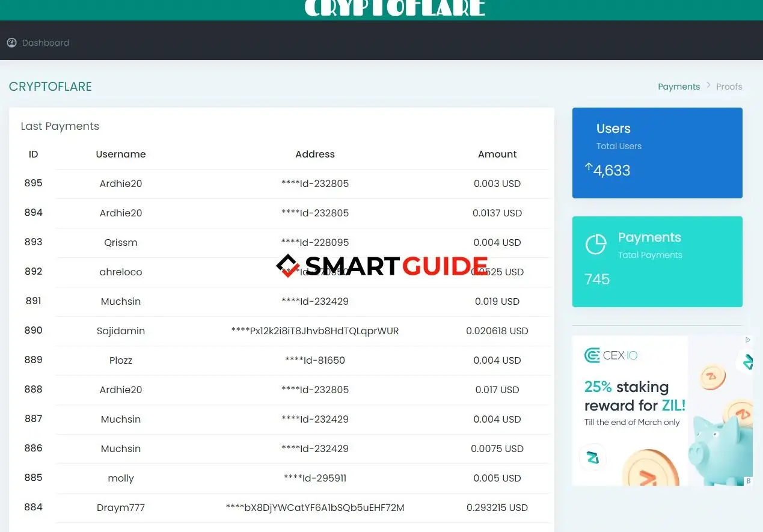Select payment row 890 from Sajidamin

(x=280, y=331)
